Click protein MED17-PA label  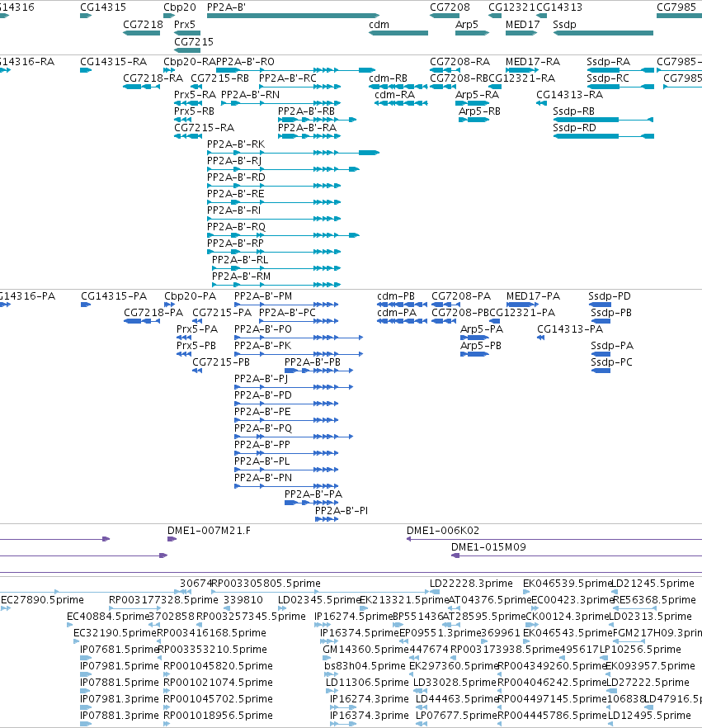coord(533,296)
